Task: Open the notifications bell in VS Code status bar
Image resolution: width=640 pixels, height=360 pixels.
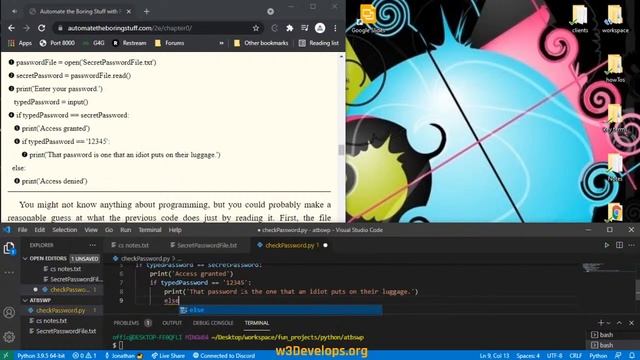Action: tap(631, 356)
